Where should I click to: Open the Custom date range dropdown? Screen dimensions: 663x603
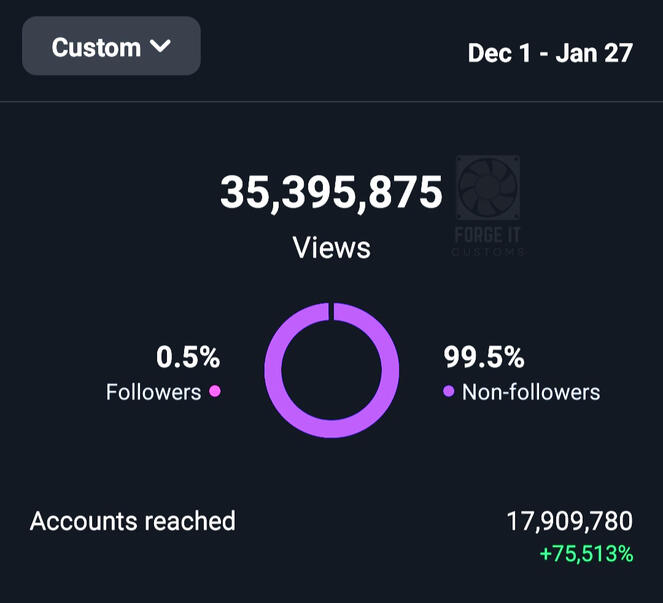point(111,46)
